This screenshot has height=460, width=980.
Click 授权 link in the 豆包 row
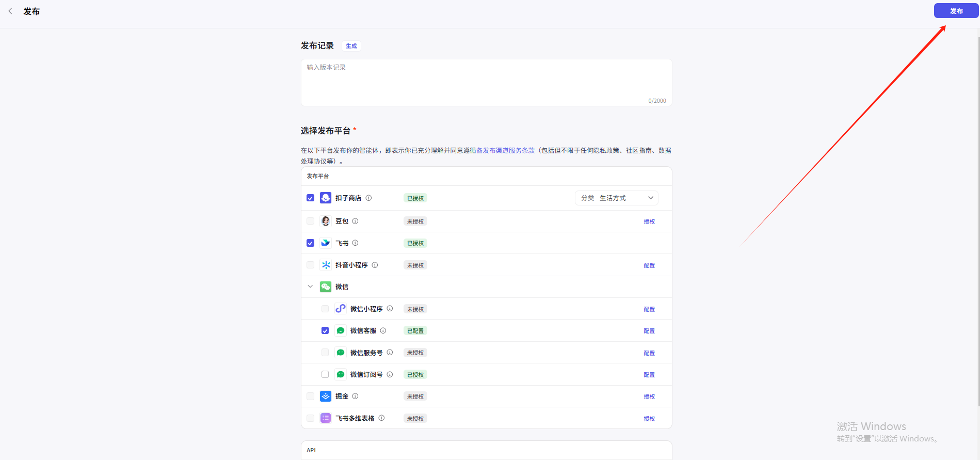(x=649, y=221)
